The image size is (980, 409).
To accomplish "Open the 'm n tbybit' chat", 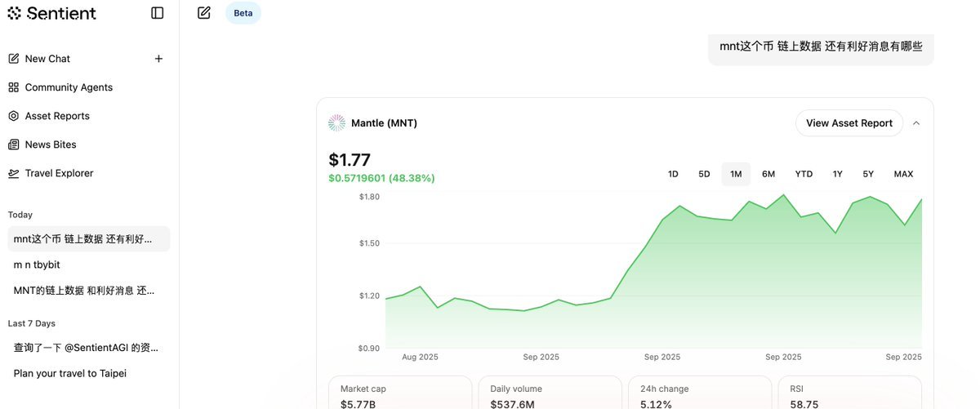I will [x=37, y=265].
